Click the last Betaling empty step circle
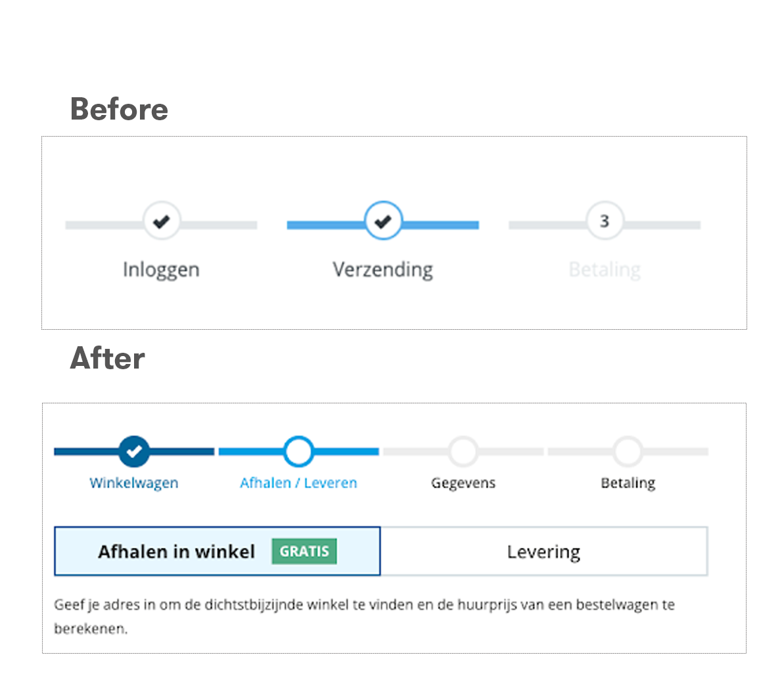 pyautogui.click(x=628, y=451)
